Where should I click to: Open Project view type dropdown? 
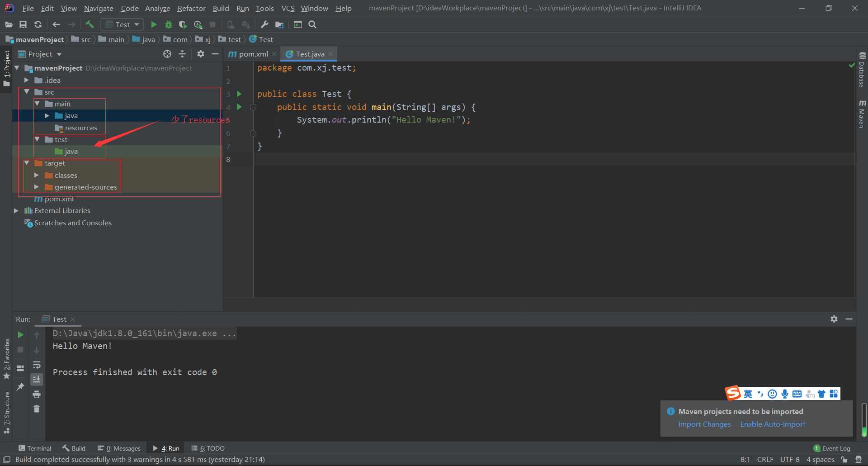tap(40, 54)
